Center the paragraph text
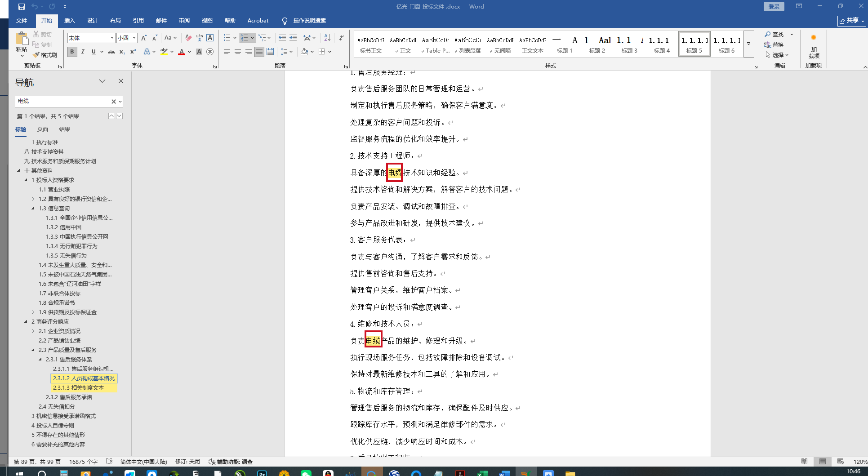This screenshot has height=476, width=868. point(238,52)
